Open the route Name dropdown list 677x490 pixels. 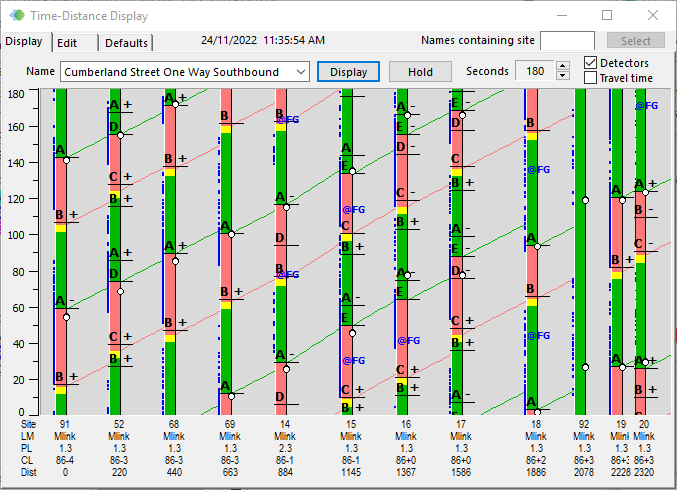tap(301, 72)
